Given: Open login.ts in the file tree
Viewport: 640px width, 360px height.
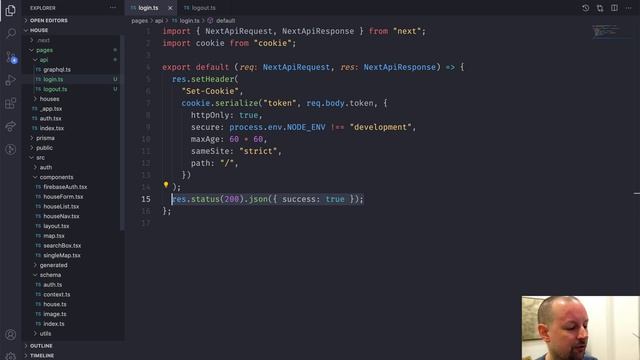Looking at the screenshot, I should click(x=53, y=79).
